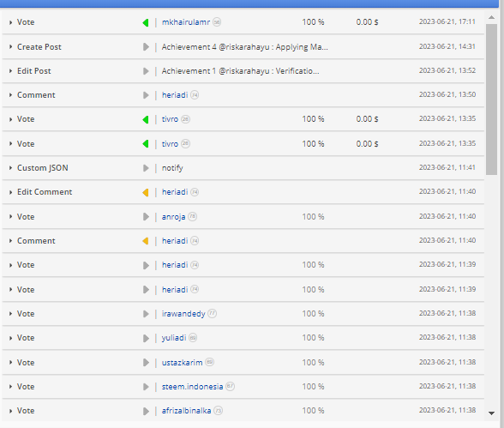Click scrollbar down arrow of operations list
The image size is (504, 428).
tap(491, 413)
